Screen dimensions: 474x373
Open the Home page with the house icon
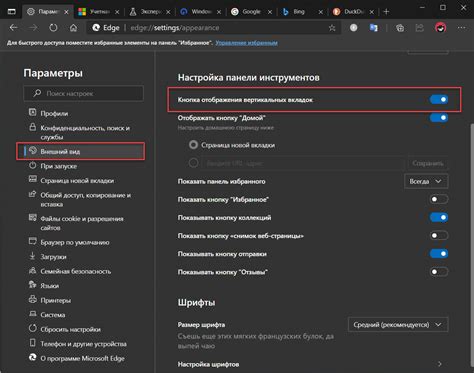click(x=73, y=28)
